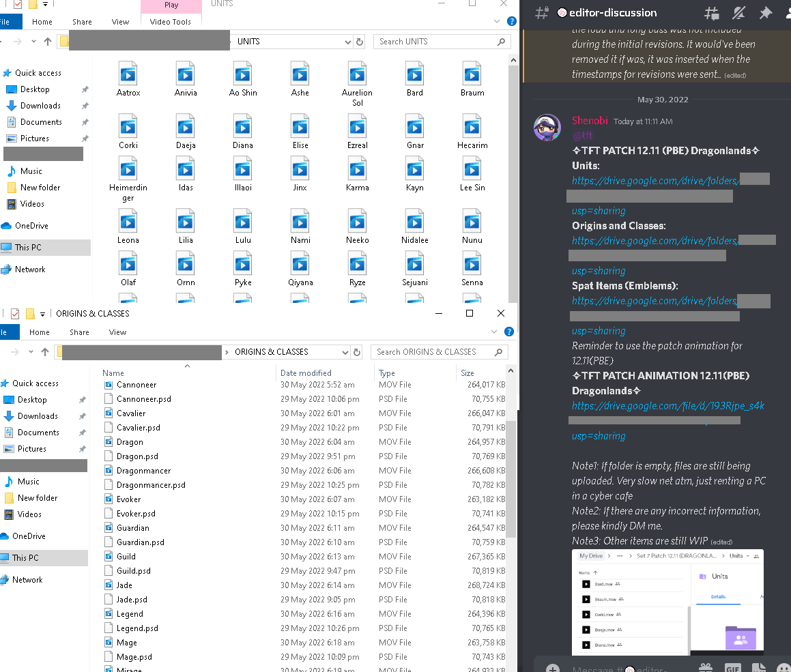Click refresh button in UNITS address bar
The height and width of the screenshot is (672, 791).
coord(360,42)
